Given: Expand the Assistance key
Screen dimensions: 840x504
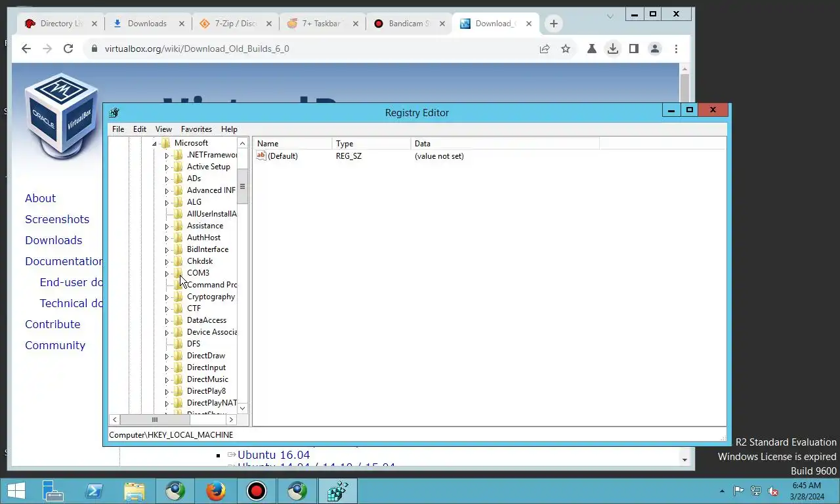Looking at the screenshot, I should point(167,226).
